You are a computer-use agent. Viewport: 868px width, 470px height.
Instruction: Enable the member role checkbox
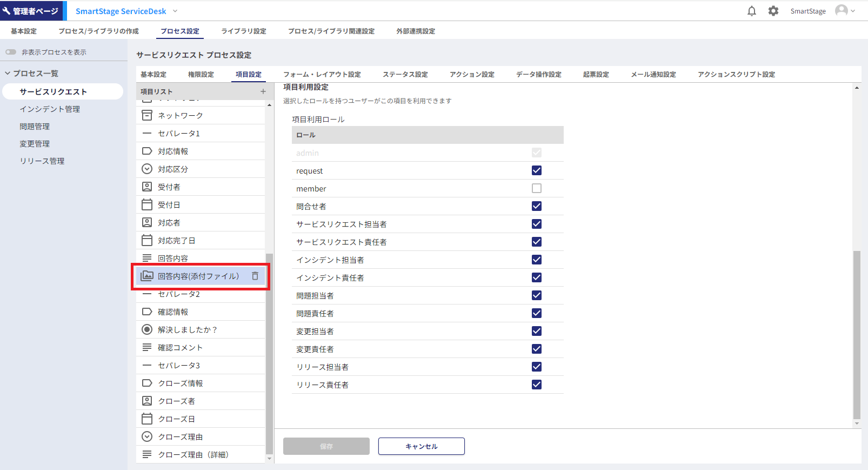(536, 188)
